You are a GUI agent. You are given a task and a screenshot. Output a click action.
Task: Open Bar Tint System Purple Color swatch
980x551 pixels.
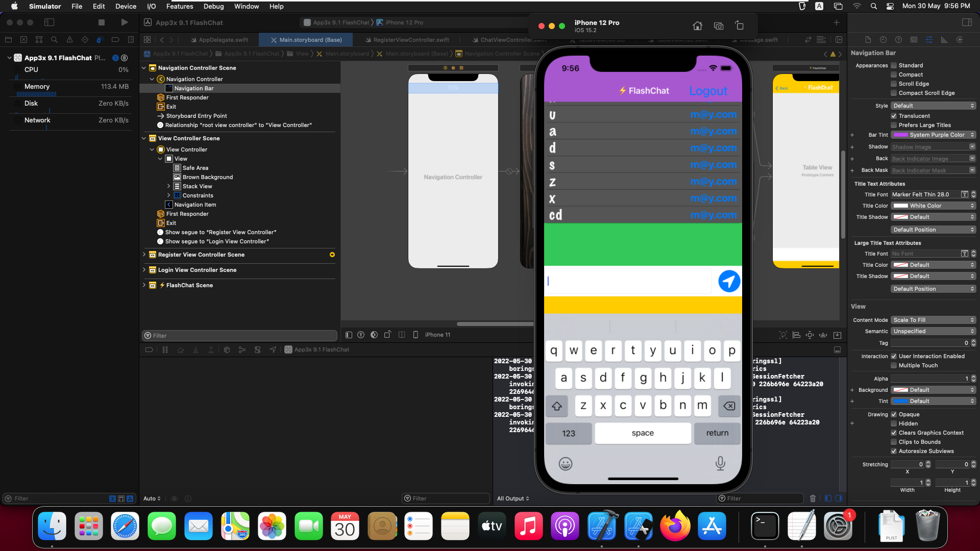tap(900, 135)
